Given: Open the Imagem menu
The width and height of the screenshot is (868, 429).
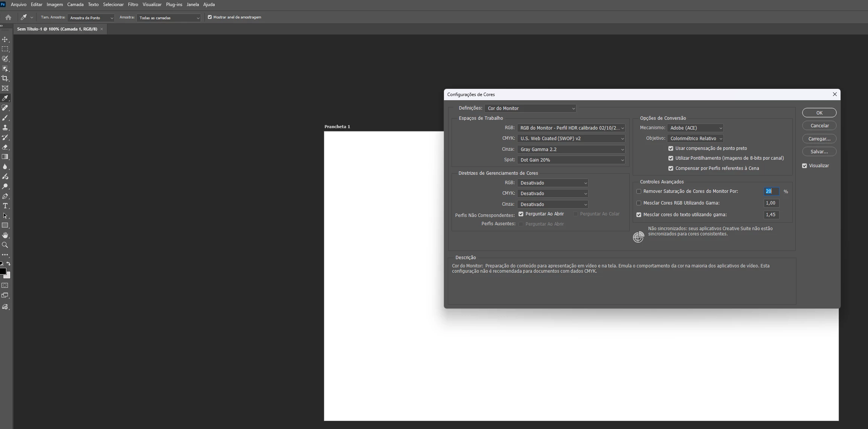Looking at the screenshot, I should click(55, 5).
